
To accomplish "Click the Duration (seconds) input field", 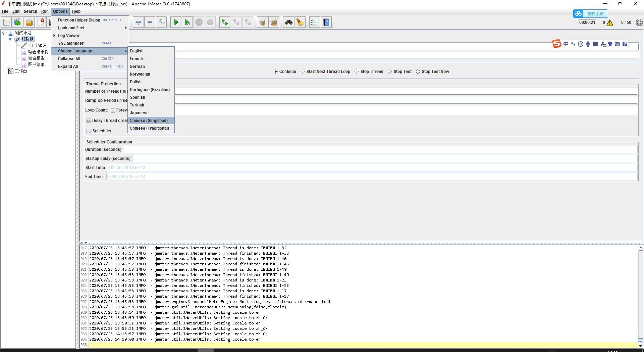I will [380, 149].
